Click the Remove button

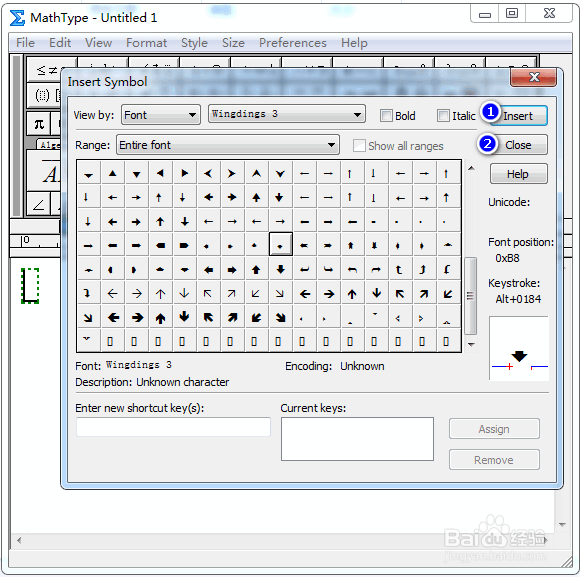pyautogui.click(x=494, y=460)
